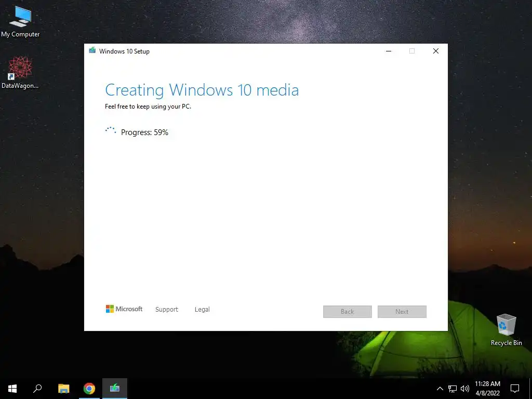
Task: Open Google Chrome from taskbar
Action: (x=89, y=389)
